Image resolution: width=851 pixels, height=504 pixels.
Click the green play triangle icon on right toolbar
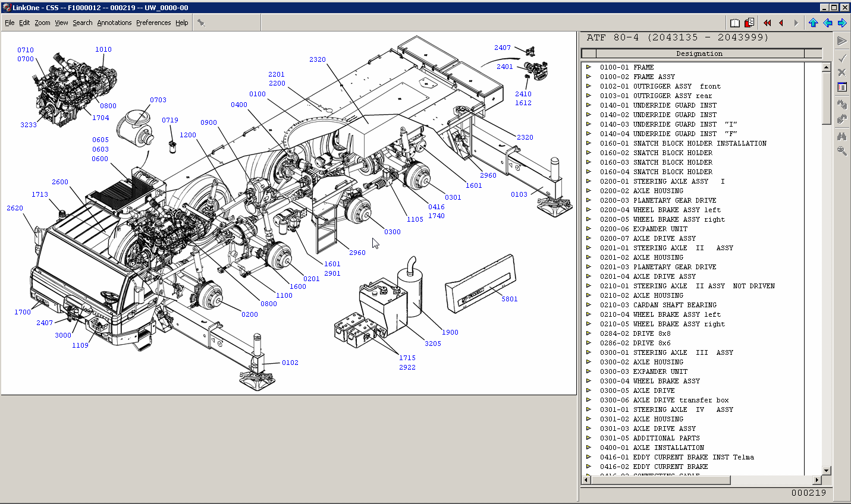[x=841, y=40]
